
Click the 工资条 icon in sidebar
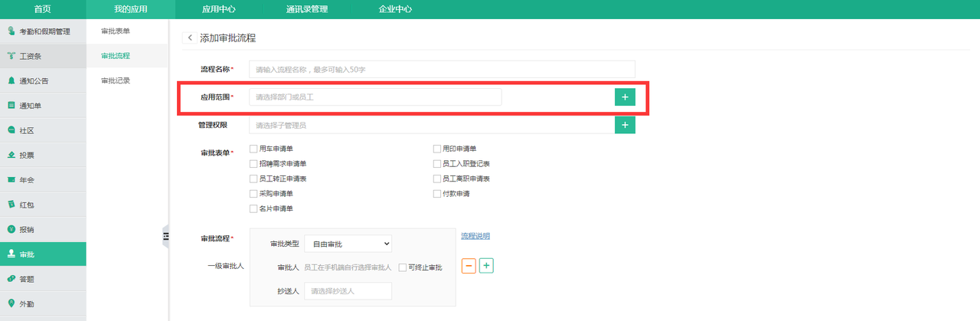[x=11, y=56]
